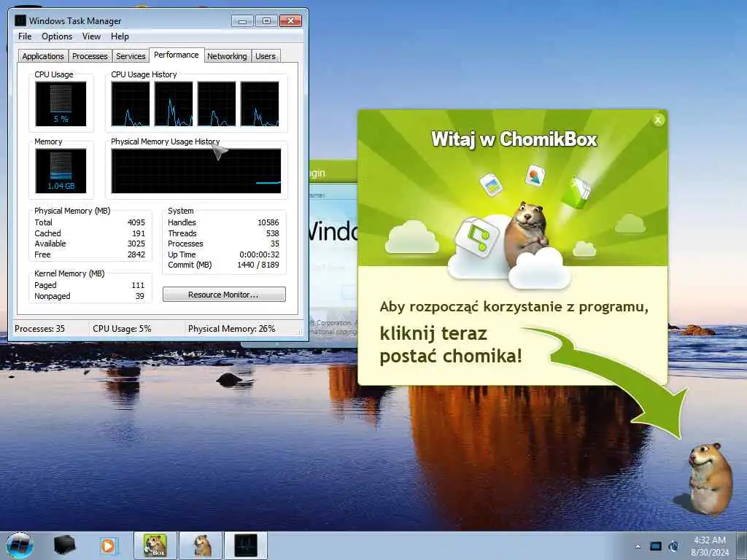This screenshot has width=747, height=560.
Task: Click 'Processes: 35' in the status bar
Action: (39, 329)
